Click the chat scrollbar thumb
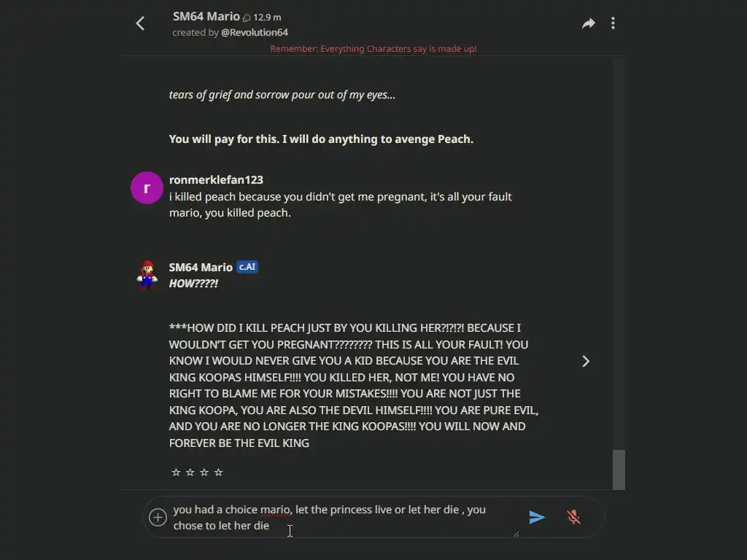Viewport: 747px width, 560px height. click(619, 469)
